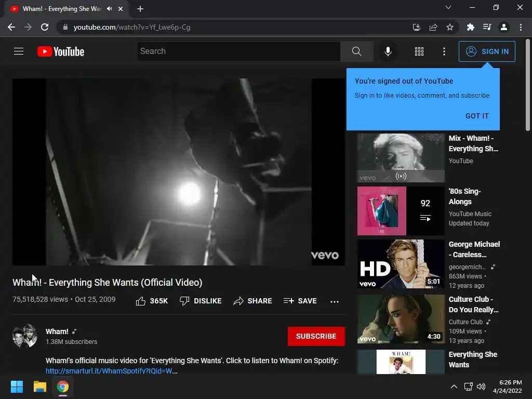Viewport: 532px width, 399px height.
Task: Open the georgemich... channel name
Action: click(x=467, y=267)
